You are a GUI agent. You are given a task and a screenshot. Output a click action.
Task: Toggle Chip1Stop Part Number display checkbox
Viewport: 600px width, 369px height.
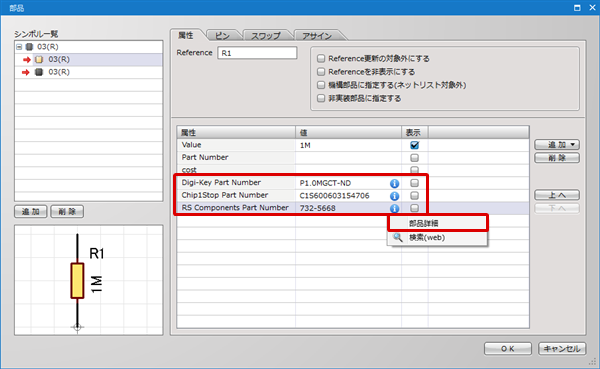point(414,196)
